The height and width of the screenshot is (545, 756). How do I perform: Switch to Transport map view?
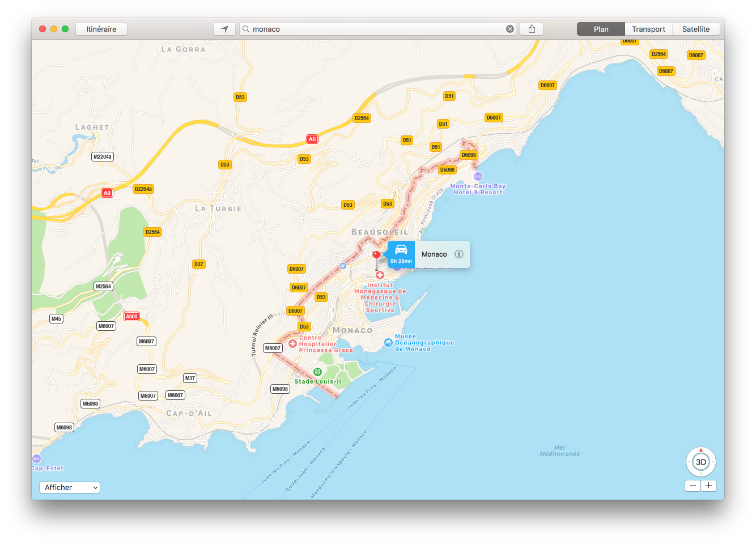pos(648,29)
